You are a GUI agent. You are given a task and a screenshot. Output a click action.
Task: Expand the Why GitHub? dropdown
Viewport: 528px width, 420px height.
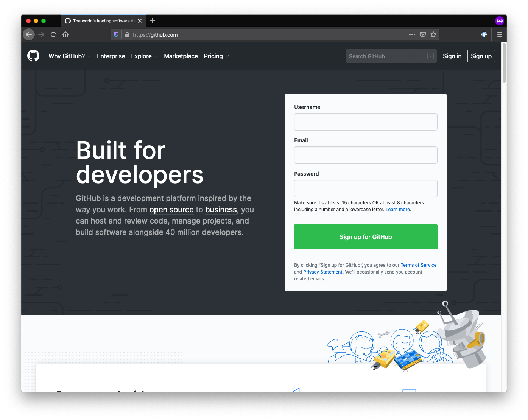click(69, 56)
